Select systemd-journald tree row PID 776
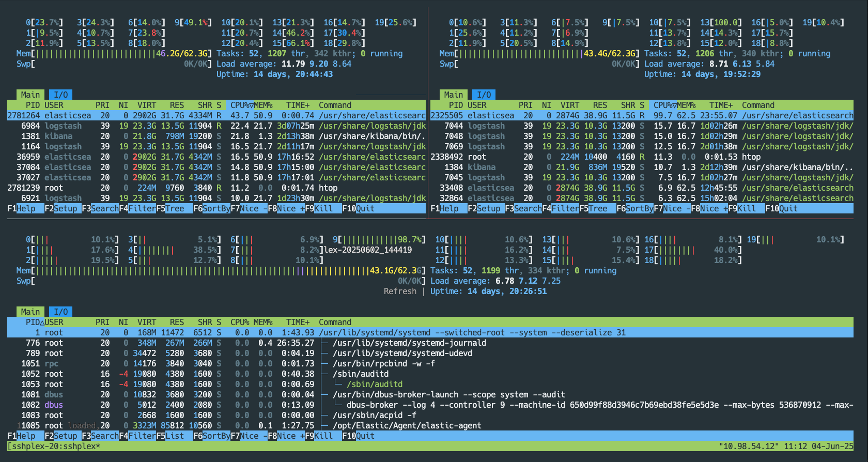Viewport: 868px width, 462px height. 430,343
